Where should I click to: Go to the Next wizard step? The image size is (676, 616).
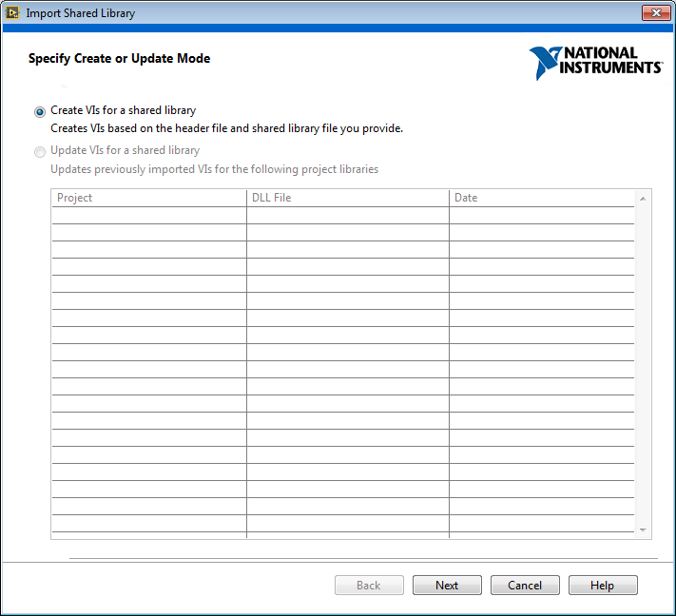point(447,586)
